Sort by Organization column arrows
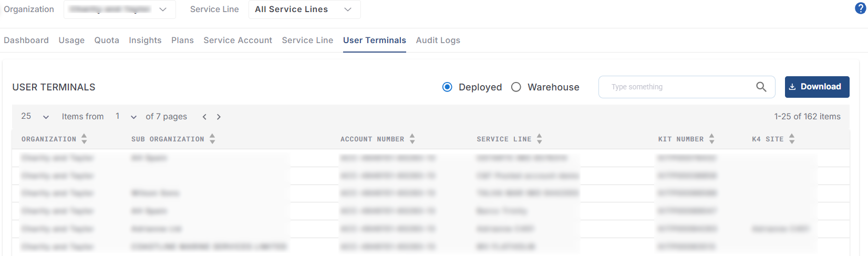This screenshot has width=868, height=256. pos(84,139)
